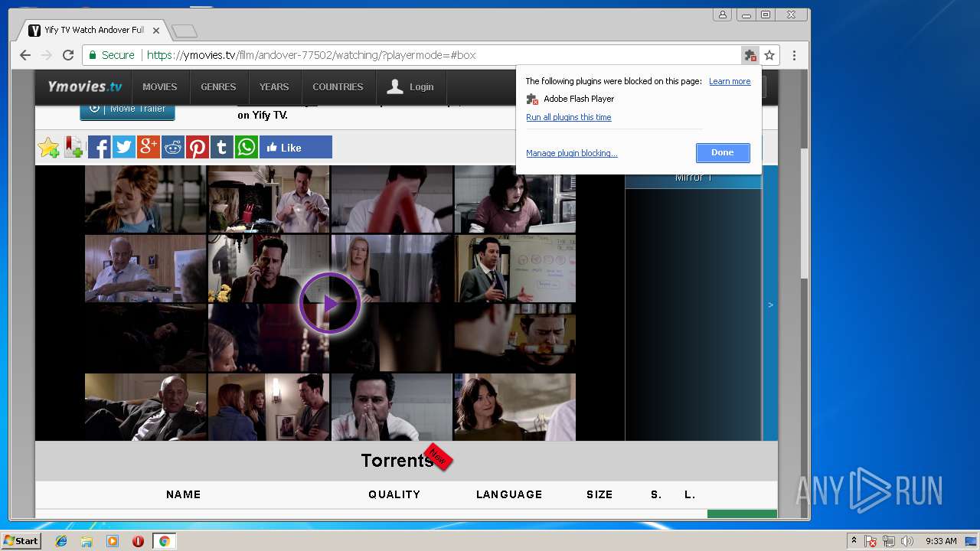The height and width of the screenshot is (551, 980).
Task: Open the COUNTRIES menu
Action: coord(338,86)
